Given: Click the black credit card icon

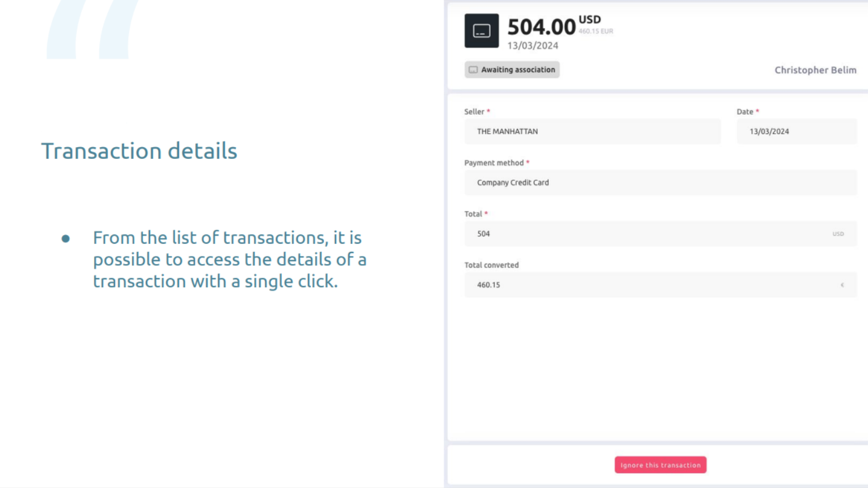Looking at the screenshot, I should tap(481, 31).
